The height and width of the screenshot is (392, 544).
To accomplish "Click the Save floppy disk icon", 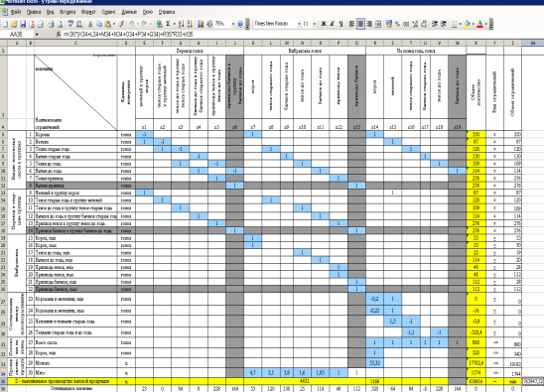I will click(23, 24).
